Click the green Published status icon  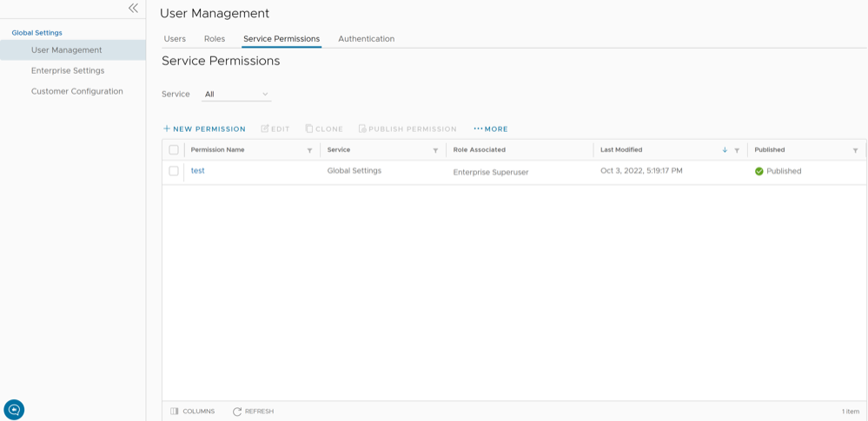(759, 171)
